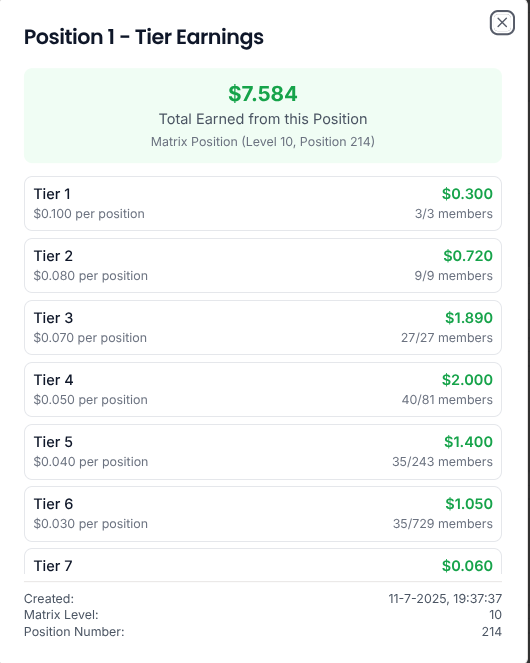
Task: Click the $7.584 total earned amount
Action: [263, 93]
